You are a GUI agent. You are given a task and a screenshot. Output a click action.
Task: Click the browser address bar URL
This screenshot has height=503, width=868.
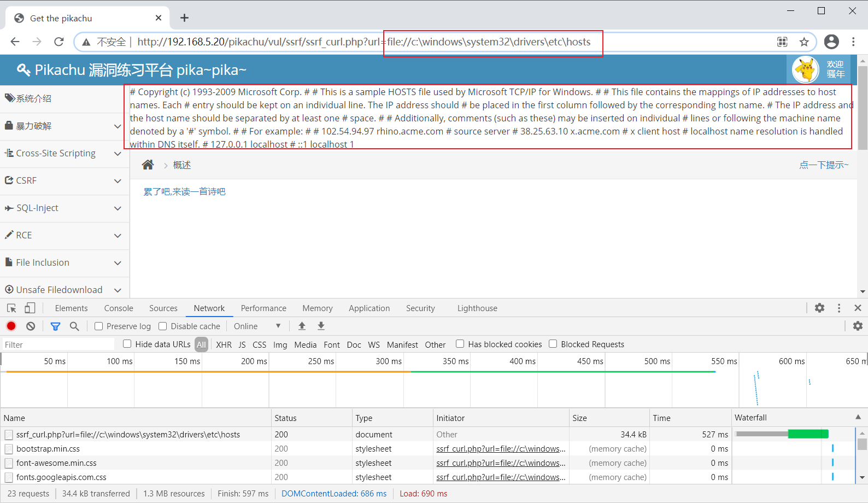[x=363, y=42]
